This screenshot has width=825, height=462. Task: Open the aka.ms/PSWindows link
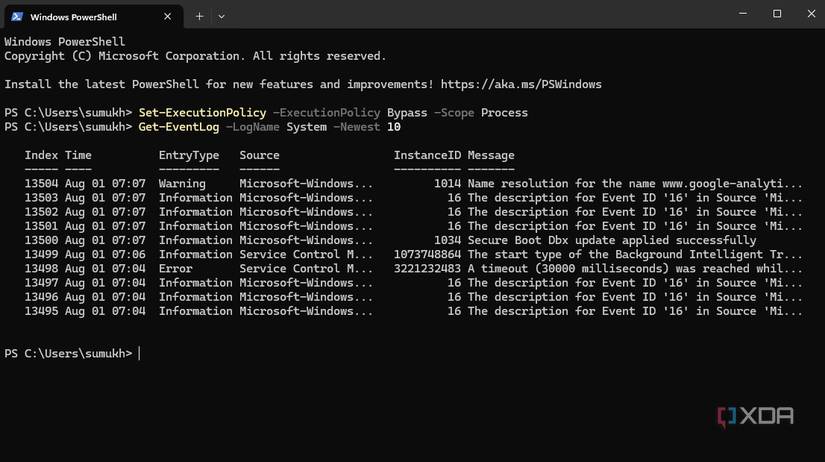pos(534,84)
